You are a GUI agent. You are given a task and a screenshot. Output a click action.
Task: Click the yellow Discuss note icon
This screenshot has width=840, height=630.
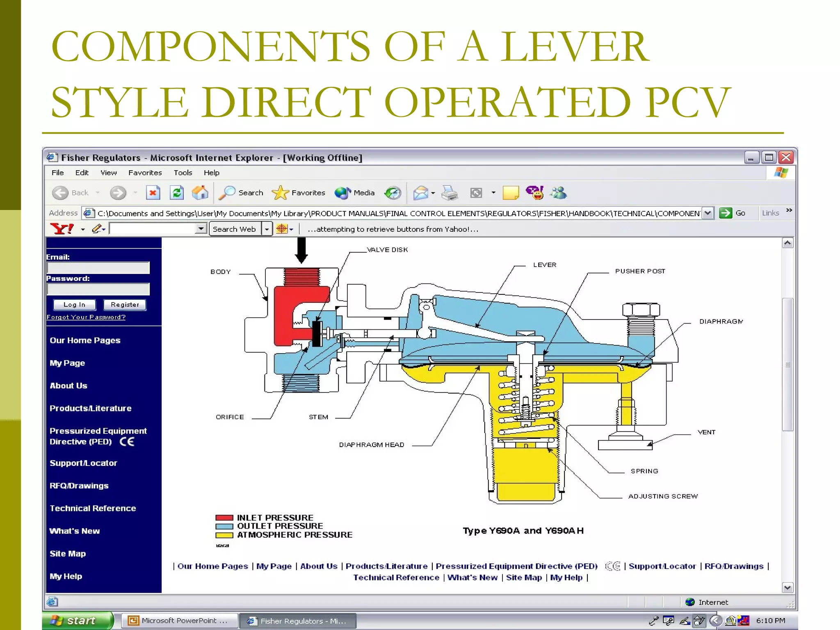tap(511, 193)
